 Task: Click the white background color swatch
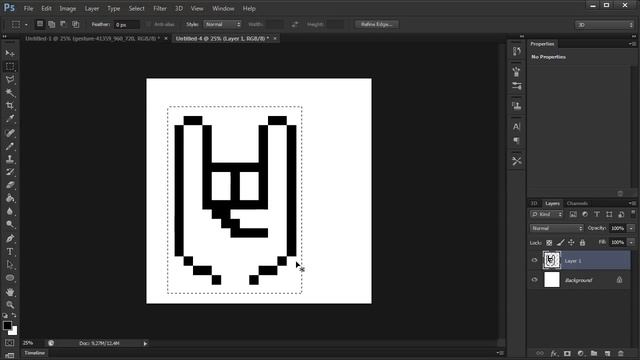point(14,331)
